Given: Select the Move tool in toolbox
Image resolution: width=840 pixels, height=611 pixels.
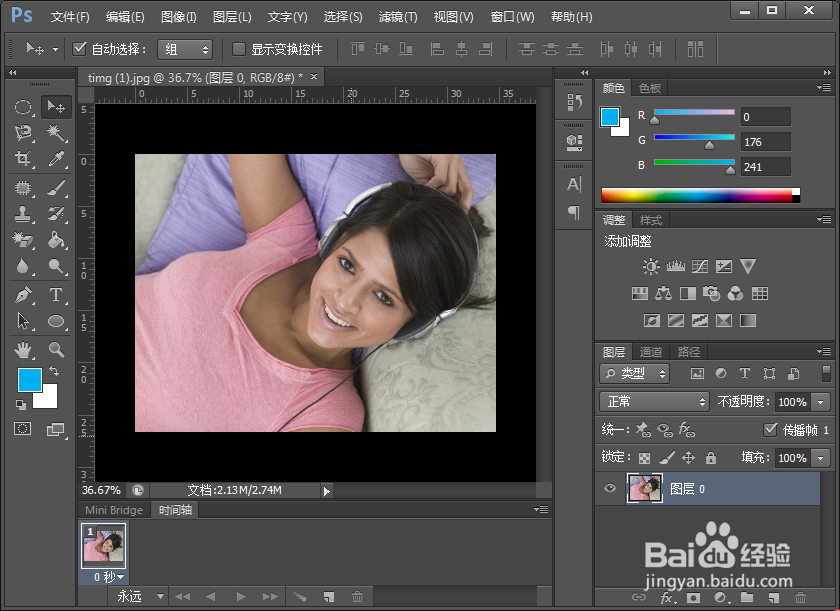Looking at the screenshot, I should coord(56,107).
